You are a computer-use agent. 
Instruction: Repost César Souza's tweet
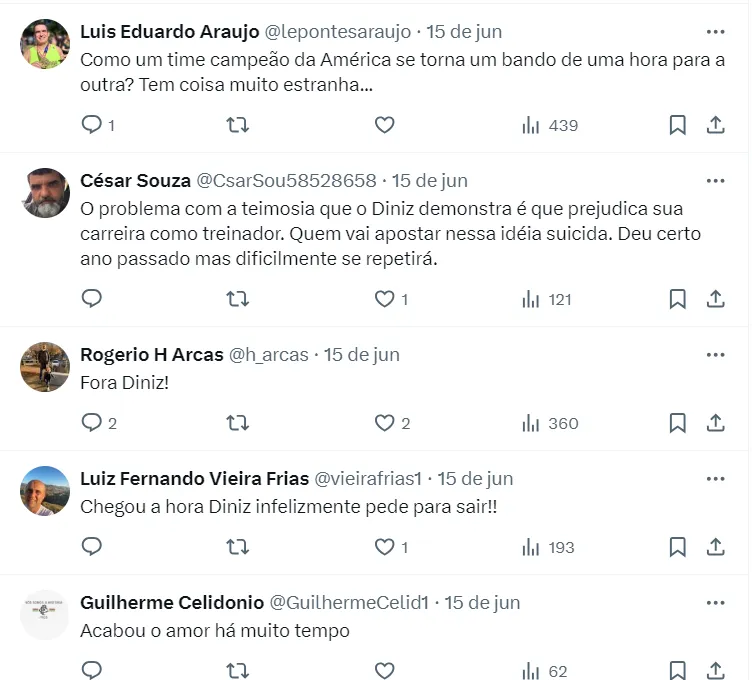coord(238,299)
